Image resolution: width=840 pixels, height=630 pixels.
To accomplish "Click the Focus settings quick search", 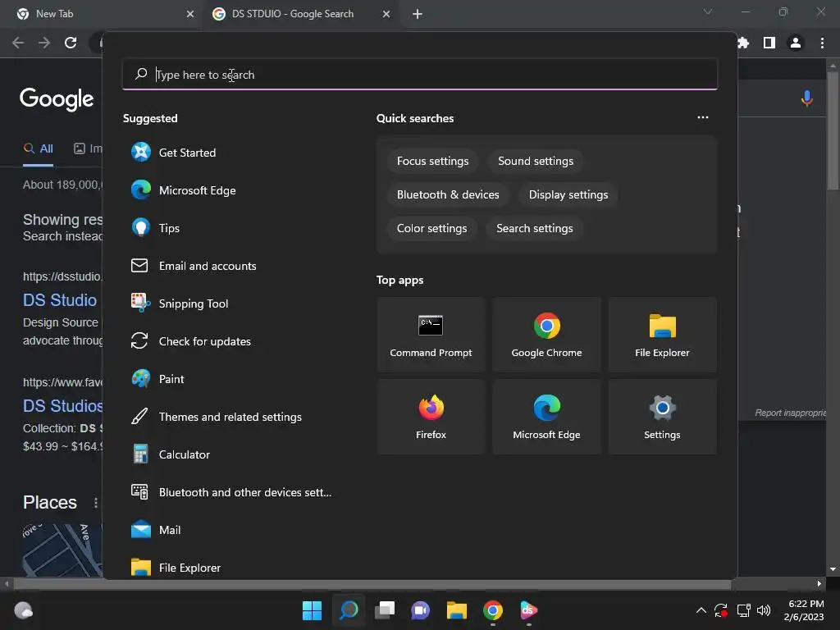I will (x=432, y=162).
